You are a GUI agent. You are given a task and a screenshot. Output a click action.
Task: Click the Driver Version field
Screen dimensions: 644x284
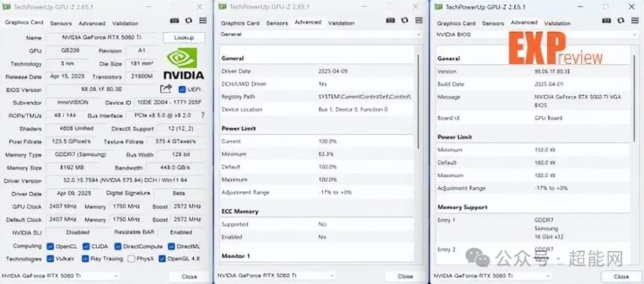125,181
